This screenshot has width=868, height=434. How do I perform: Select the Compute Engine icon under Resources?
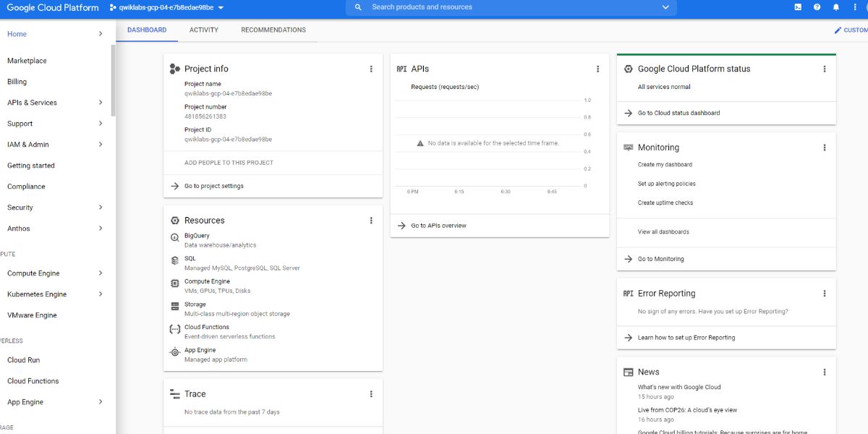[x=174, y=283]
